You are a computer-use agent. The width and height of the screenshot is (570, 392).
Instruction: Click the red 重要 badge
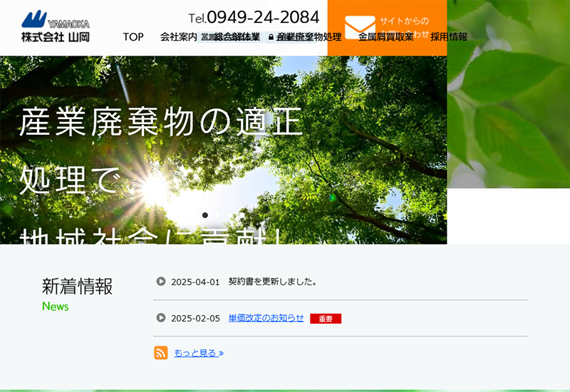tap(326, 319)
